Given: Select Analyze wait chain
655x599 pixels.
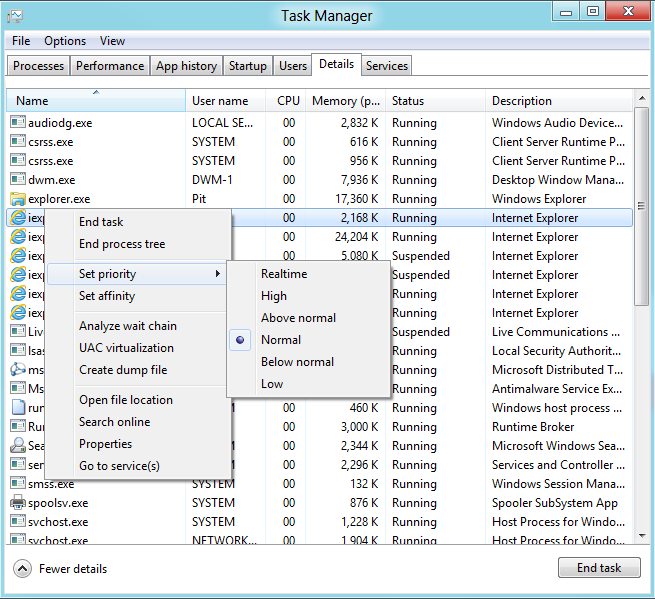Looking at the screenshot, I should click(128, 326).
